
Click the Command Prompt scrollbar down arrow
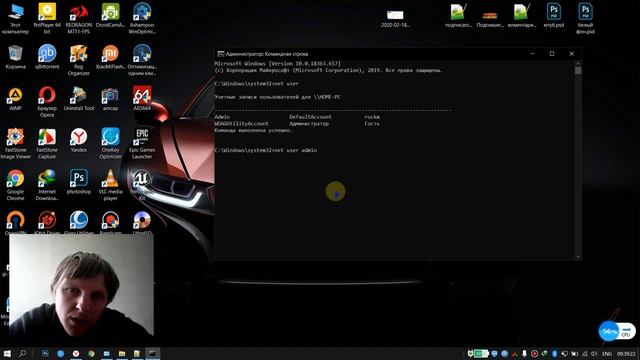coord(578,256)
